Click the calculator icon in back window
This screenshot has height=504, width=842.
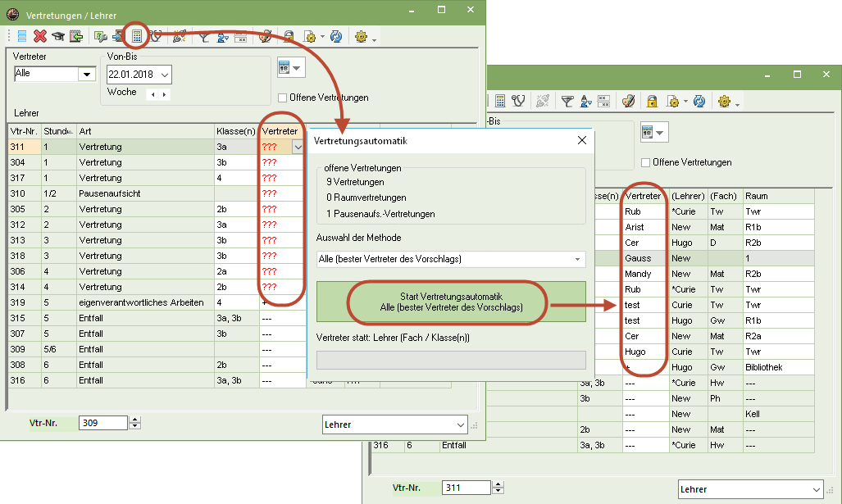click(x=500, y=101)
